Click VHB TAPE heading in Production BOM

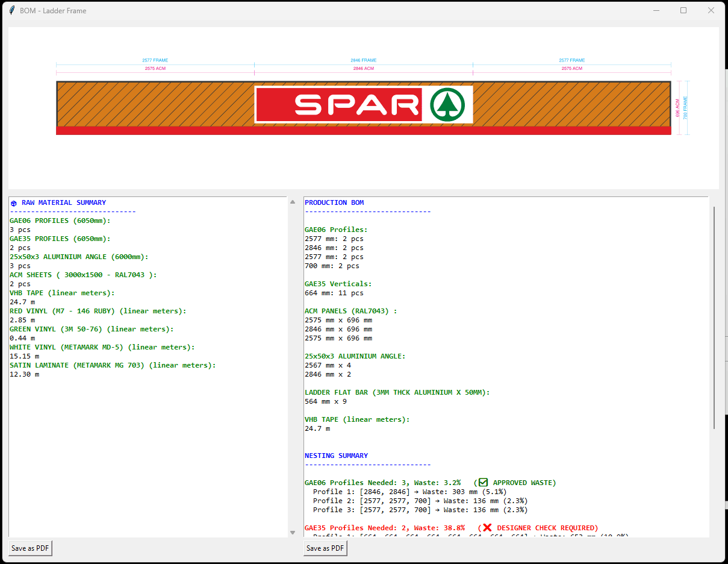coord(357,419)
